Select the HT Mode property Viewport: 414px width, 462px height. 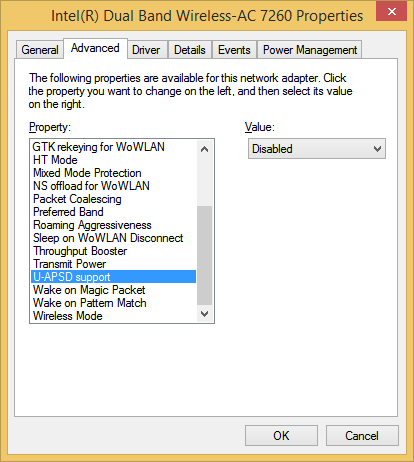[113, 160]
